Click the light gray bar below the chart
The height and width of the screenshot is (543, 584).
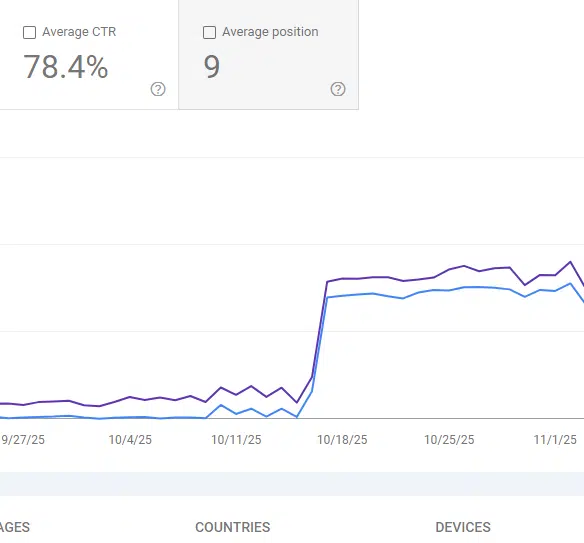[x=292, y=484]
